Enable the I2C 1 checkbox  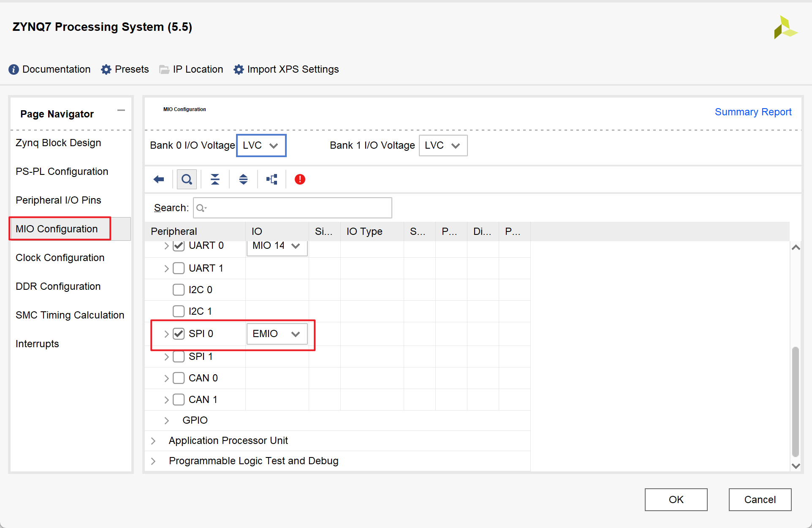(179, 311)
